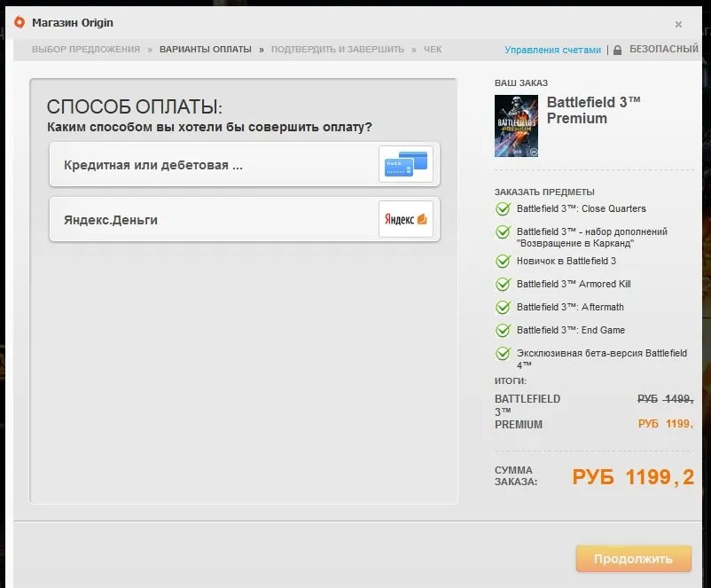Click Battlefield 3™: Close Quarters text

click(x=582, y=208)
